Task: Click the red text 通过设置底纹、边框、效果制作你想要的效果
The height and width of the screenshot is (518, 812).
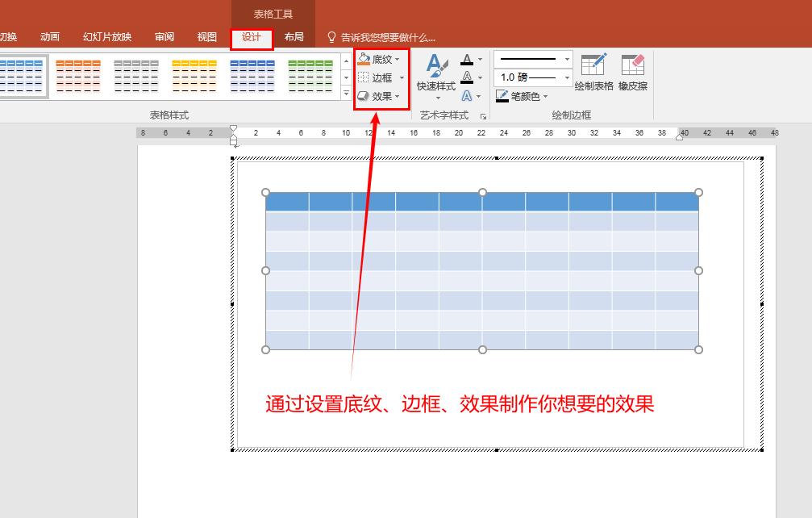Action: (x=460, y=404)
